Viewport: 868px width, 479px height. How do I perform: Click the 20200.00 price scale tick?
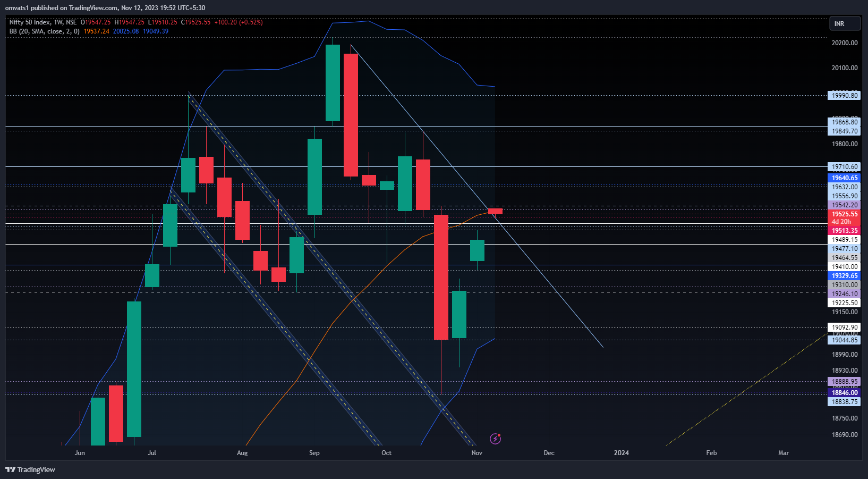coord(845,43)
